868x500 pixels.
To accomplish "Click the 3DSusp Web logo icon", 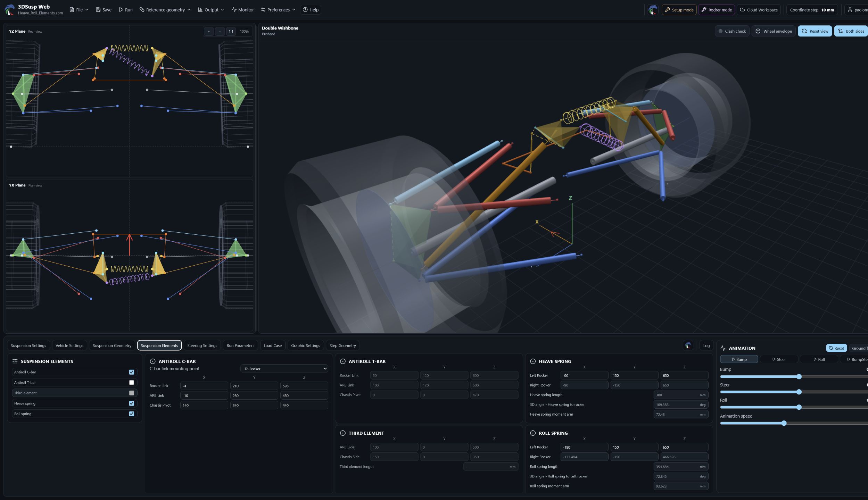I will (10, 9).
